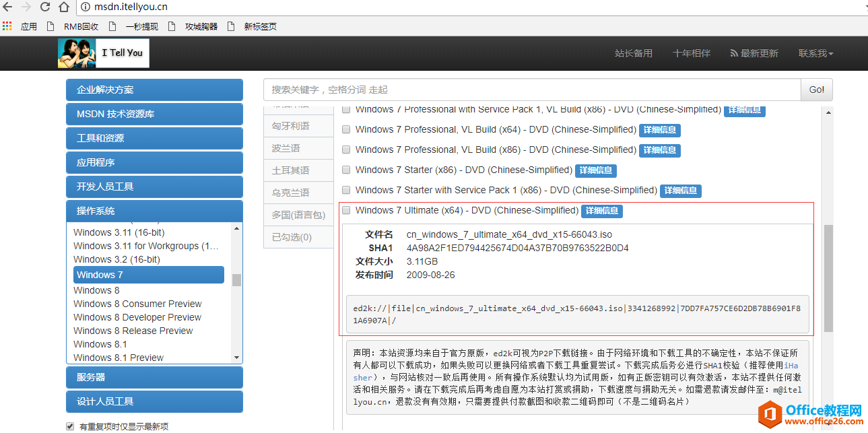Click the browser back arrow
Screen dimensions: 868x433
click(x=9, y=7)
